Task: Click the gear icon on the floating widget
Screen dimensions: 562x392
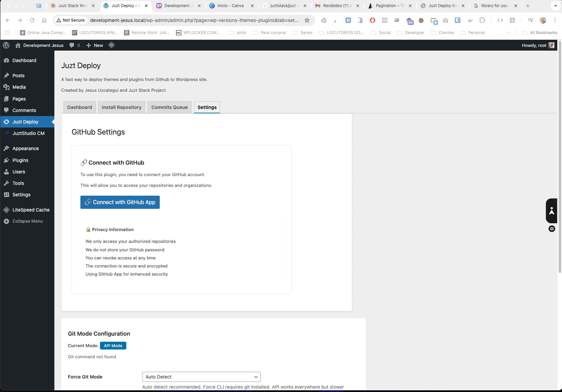Action: click(552, 229)
